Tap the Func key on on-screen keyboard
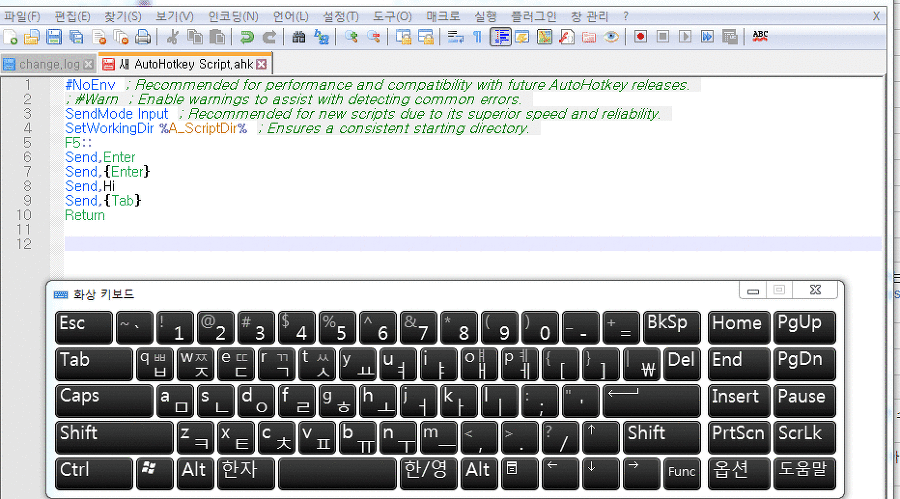Screen dimensions: 900x499 tap(681, 474)
